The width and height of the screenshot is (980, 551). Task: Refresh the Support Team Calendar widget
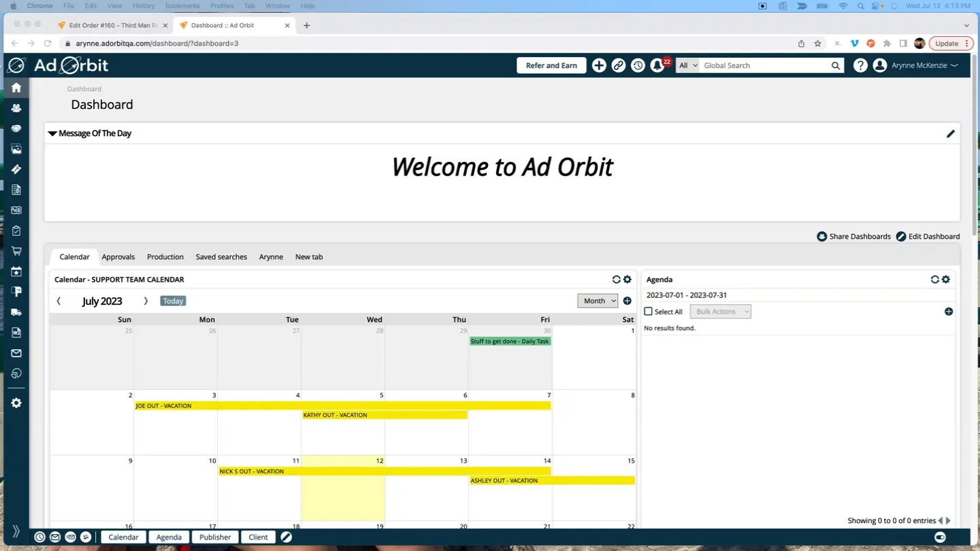(617, 280)
